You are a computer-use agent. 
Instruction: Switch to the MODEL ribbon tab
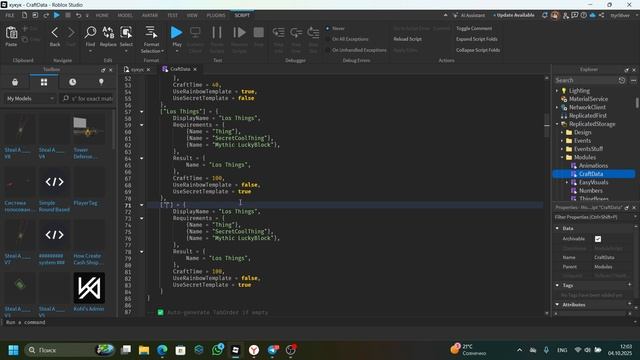(125, 15)
